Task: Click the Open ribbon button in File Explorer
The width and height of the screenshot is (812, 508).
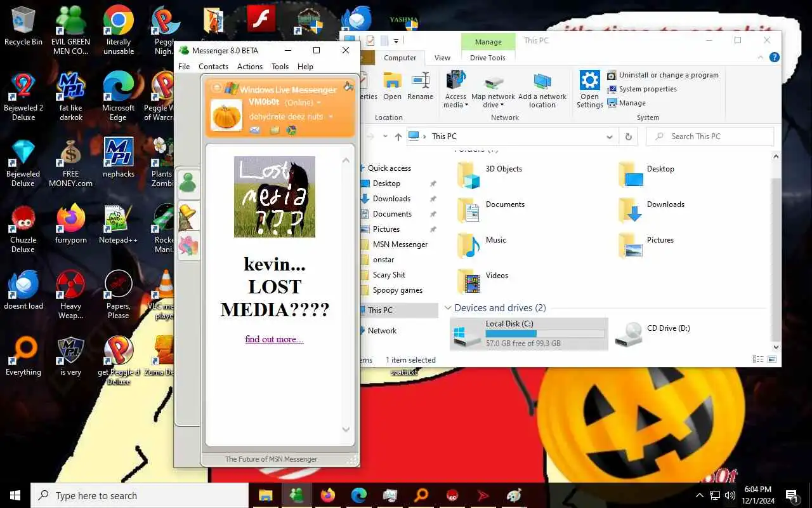Action: 392,86
